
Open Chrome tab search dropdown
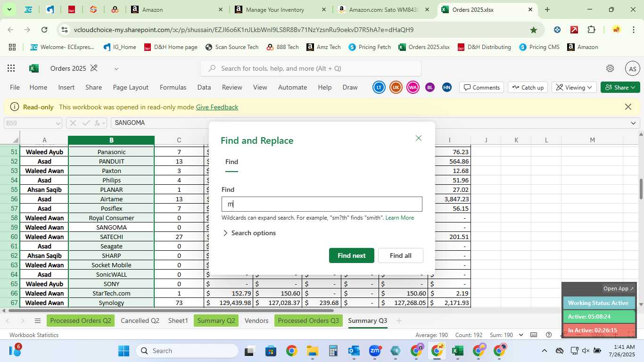click(9, 9)
